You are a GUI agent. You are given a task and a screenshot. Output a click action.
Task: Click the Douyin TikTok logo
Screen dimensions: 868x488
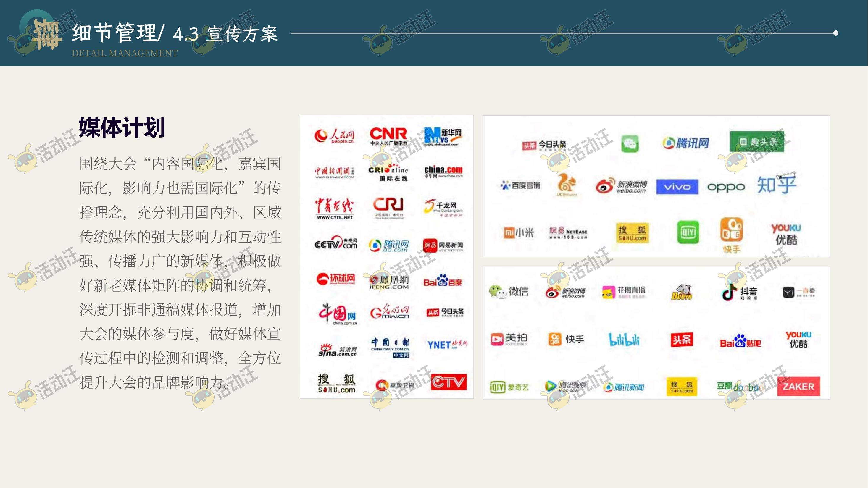[739, 292]
